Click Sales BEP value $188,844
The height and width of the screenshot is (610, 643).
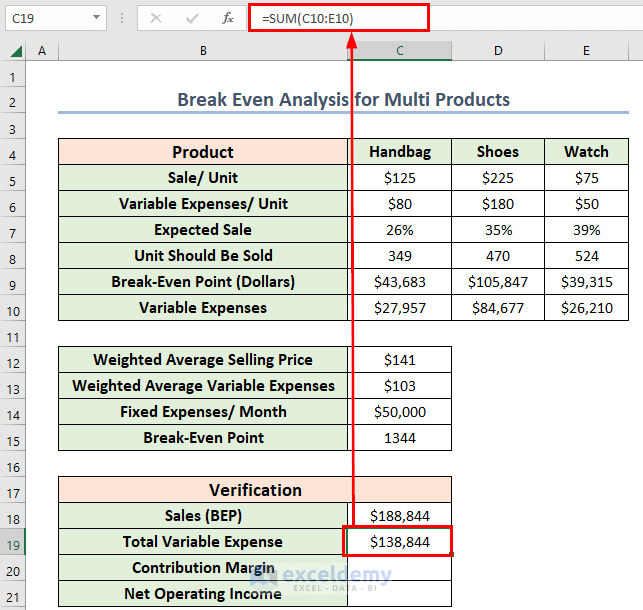pyautogui.click(x=400, y=515)
